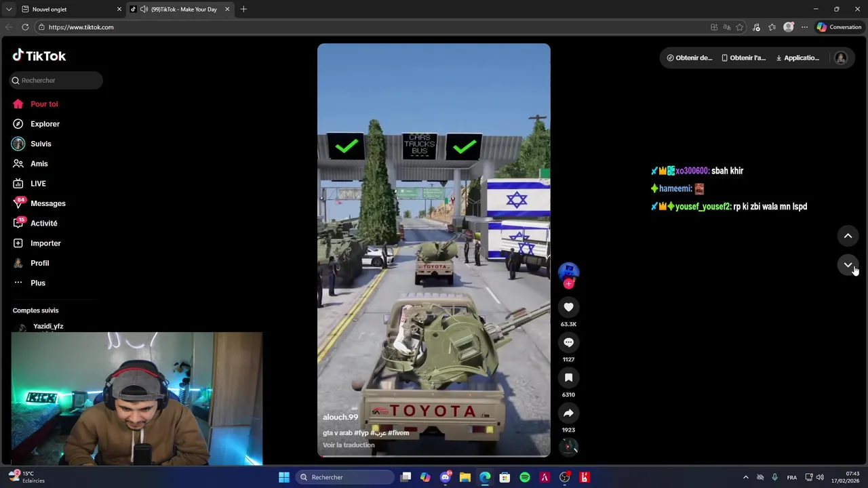The width and height of the screenshot is (868, 488).
Task: Open OBS Studio from the taskbar
Action: tap(565, 477)
